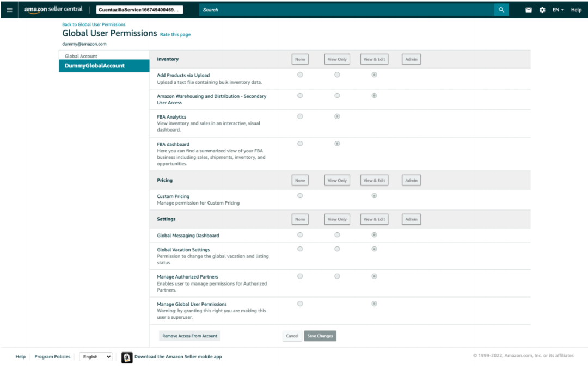The image size is (588, 371).
Task: Select None for Amazon Warehousing and Distribution
Action: (300, 96)
